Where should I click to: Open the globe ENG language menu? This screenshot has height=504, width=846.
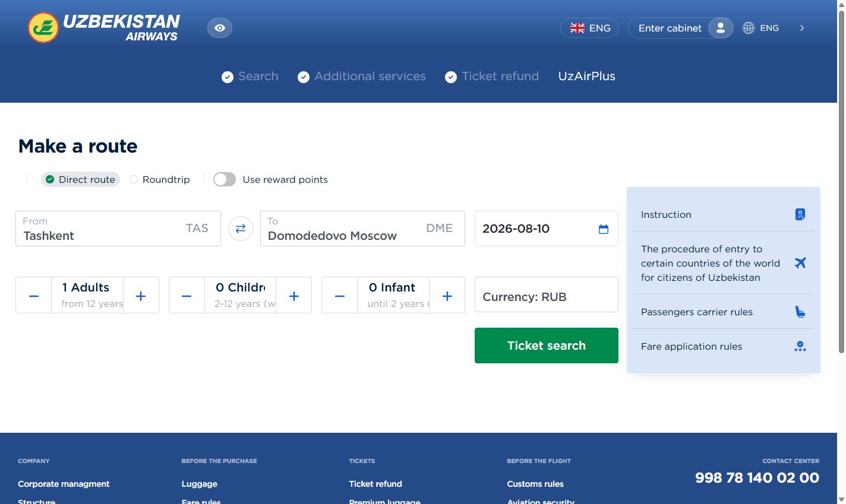pos(761,28)
